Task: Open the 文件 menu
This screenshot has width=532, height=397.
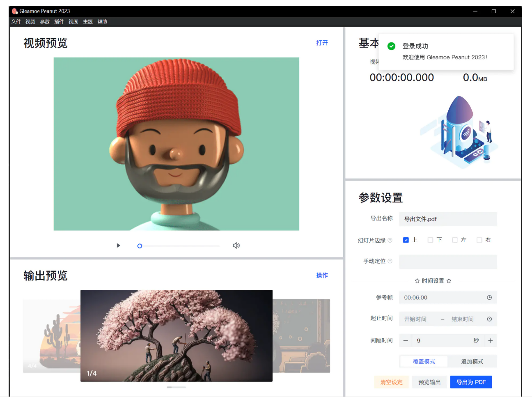Action: click(x=16, y=22)
